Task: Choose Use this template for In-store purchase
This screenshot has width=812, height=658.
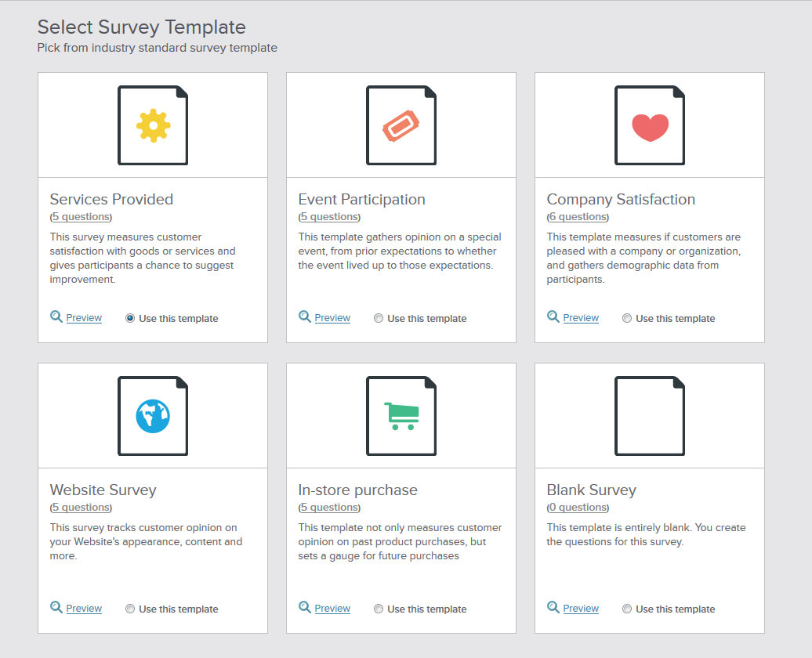Action: (x=379, y=609)
